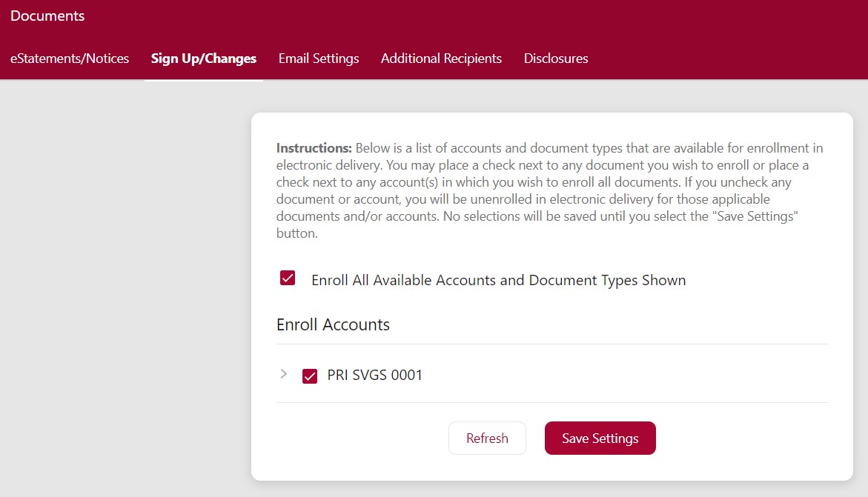Click the bold Instructions: label
This screenshot has height=497, width=868.
[x=314, y=148]
